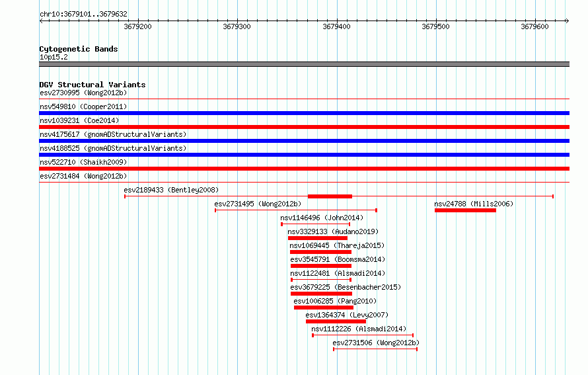Image resolution: width=588 pixels, height=375 pixels.
Task: Select the thick red segment of esv2189433
Action: [330, 196]
